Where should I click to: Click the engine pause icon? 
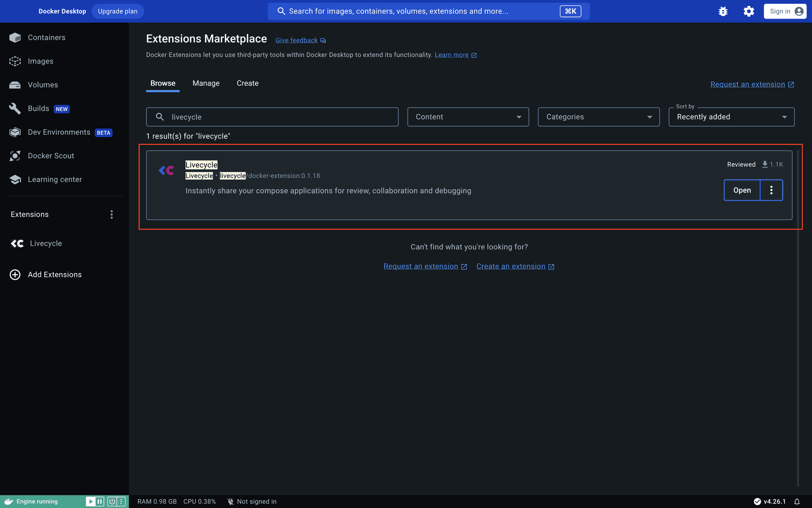coord(100,502)
